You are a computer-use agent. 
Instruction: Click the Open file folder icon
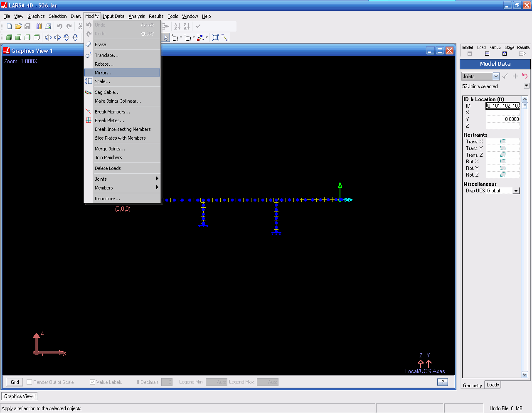(x=18, y=26)
